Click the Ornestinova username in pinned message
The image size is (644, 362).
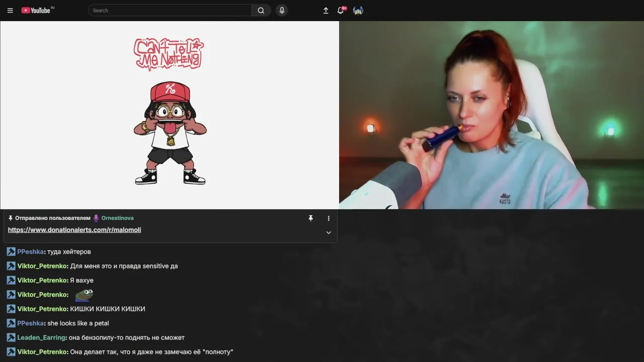pyautogui.click(x=117, y=218)
